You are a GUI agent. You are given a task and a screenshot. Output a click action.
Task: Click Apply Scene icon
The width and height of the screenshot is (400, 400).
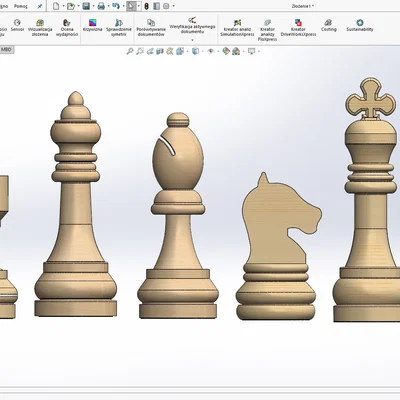(x=236, y=51)
